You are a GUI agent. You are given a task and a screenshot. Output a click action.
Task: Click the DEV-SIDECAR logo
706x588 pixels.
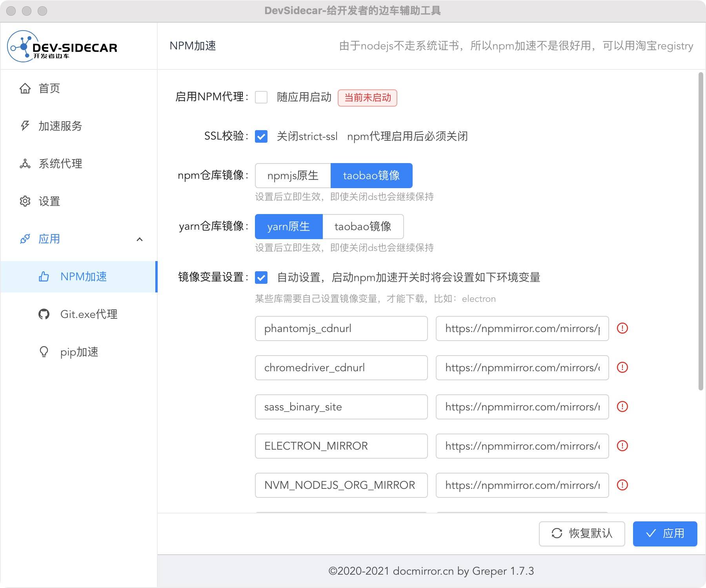(x=63, y=46)
